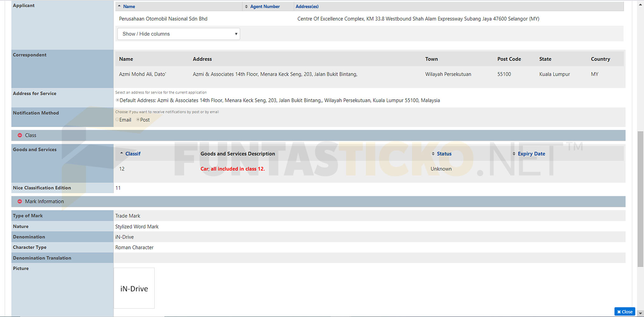This screenshot has width=644, height=317.
Task: Click town cell Wilayah Persekutuan
Action: point(448,74)
